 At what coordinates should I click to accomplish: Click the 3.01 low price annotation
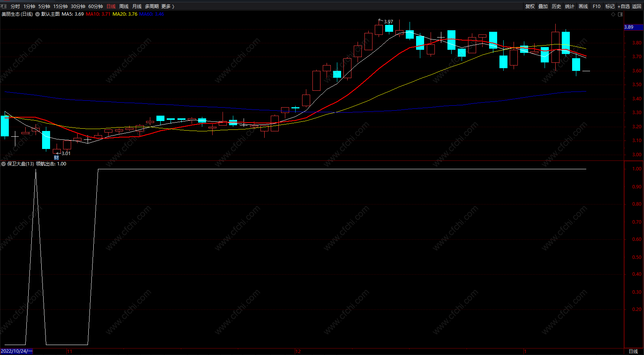point(66,154)
